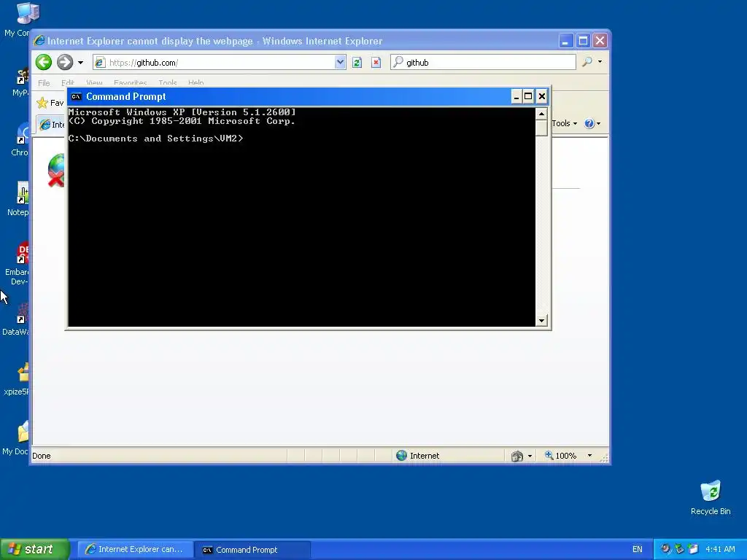The image size is (747, 560).
Task: Switch to Internet Explorer taskbar button
Action: (x=135, y=550)
